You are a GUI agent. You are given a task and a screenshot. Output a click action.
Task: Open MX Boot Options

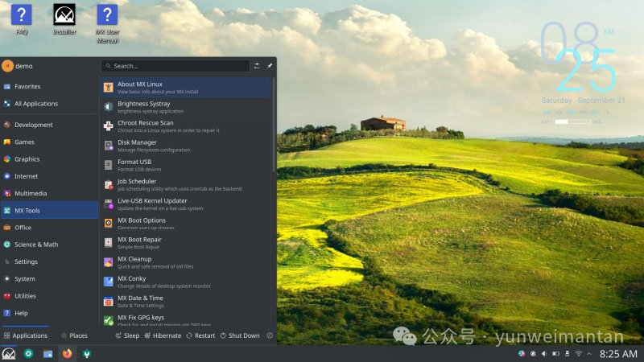click(x=185, y=224)
